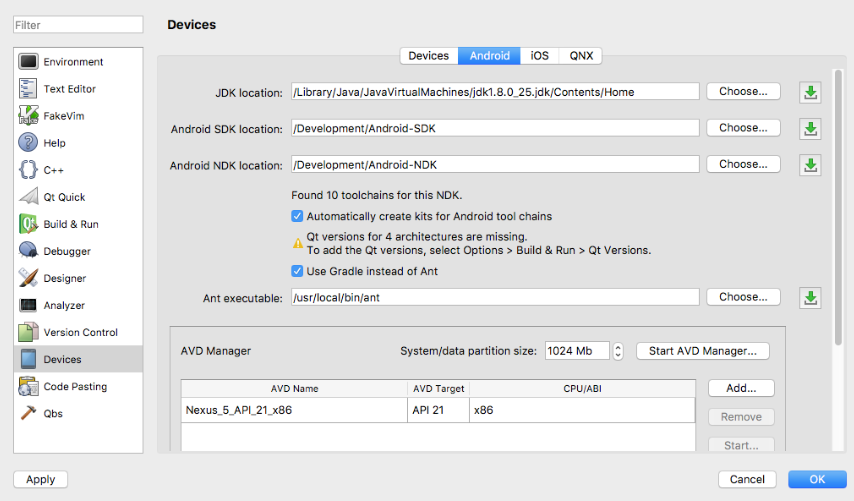The image size is (854, 501).
Task: Click the JDK download icon
Action: tap(810, 92)
